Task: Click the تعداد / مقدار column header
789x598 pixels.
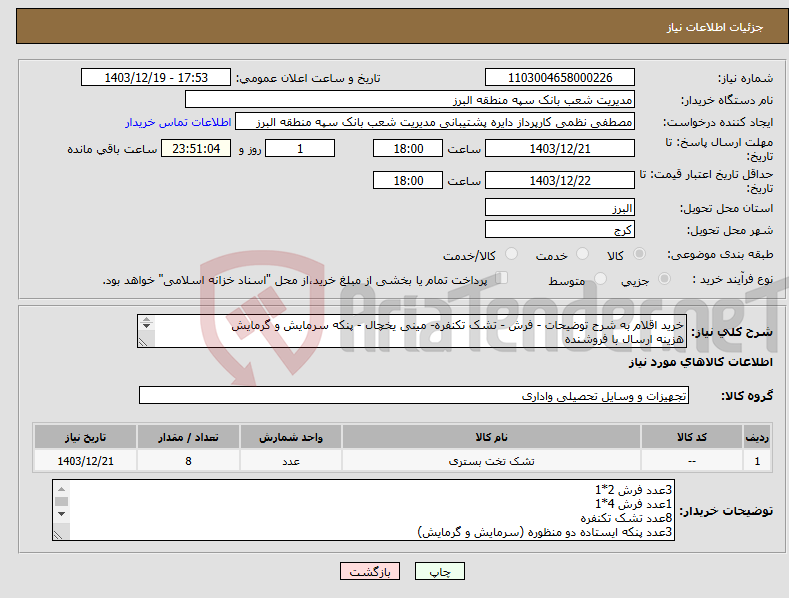Action: click(x=188, y=437)
